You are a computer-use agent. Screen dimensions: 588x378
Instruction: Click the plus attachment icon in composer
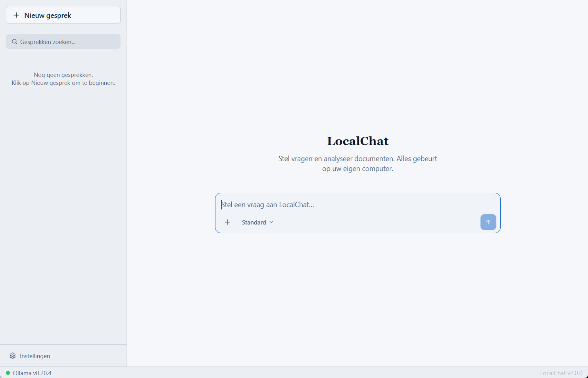pyautogui.click(x=227, y=222)
